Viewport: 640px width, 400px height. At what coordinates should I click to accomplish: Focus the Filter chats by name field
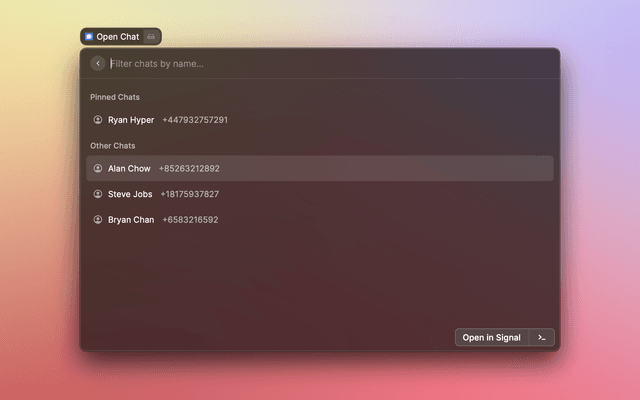coord(300,64)
